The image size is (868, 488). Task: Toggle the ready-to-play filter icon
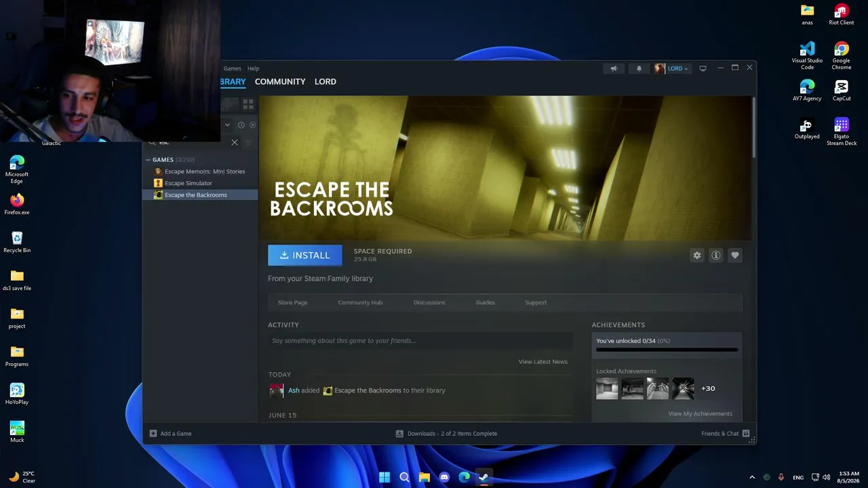point(252,125)
